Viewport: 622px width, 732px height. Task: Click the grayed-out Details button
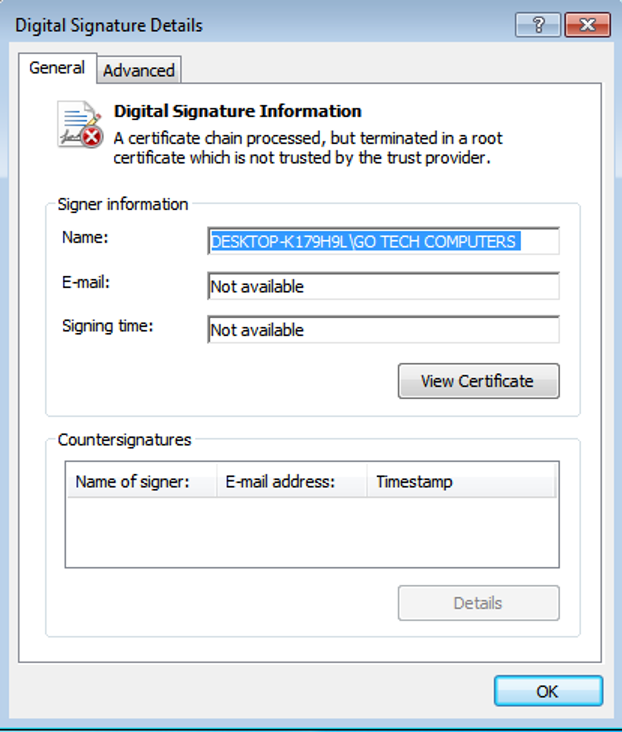point(478,603)
